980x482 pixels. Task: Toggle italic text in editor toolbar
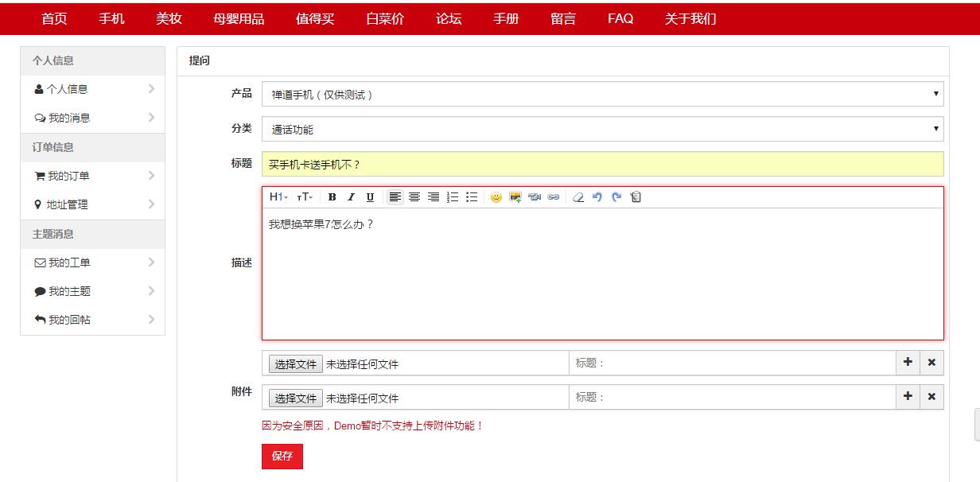(351, 197)
